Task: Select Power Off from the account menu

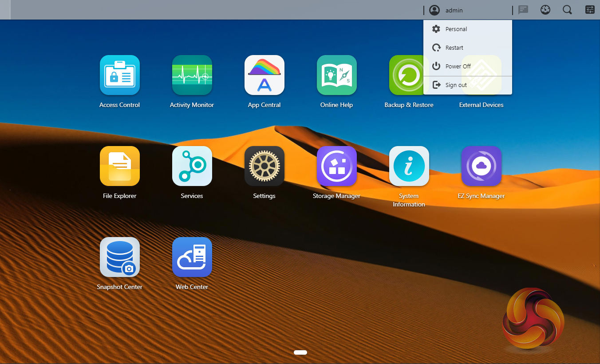Action: [468, 67]
